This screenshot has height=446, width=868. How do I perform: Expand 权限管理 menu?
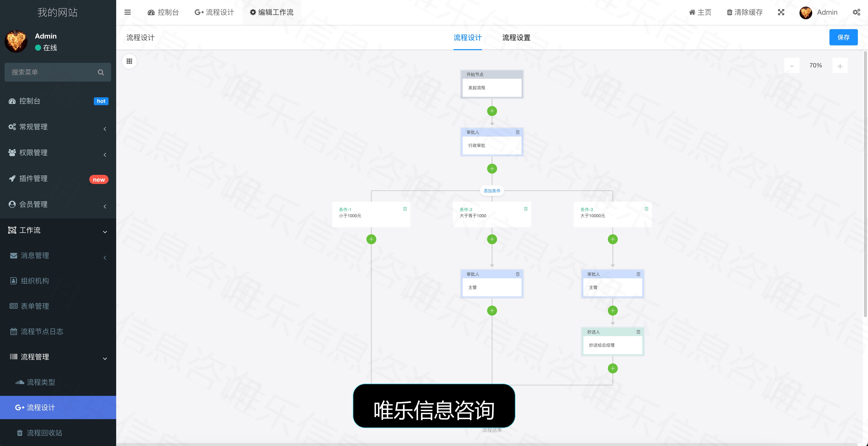point(58,153)
